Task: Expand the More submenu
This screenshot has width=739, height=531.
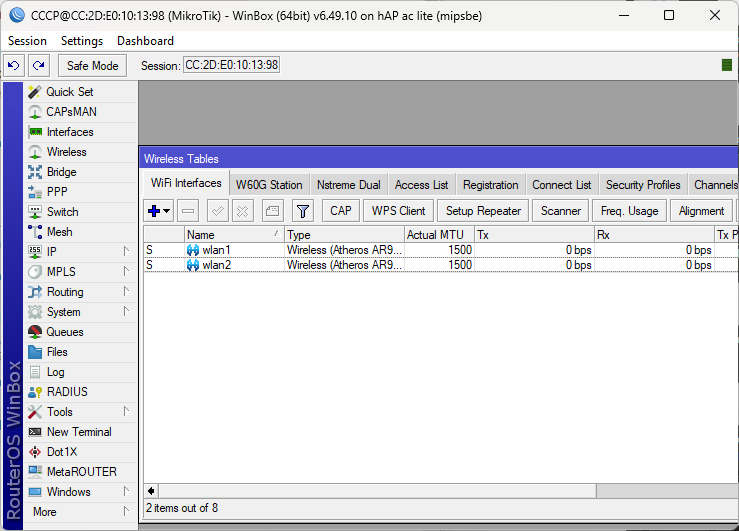Action: pos(81,512)
